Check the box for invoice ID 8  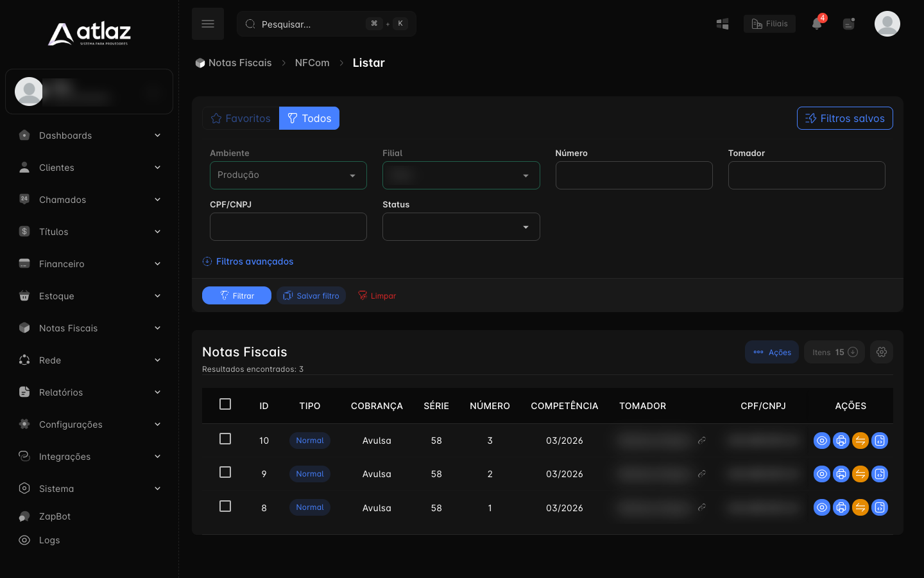click(x=225, y=506)
